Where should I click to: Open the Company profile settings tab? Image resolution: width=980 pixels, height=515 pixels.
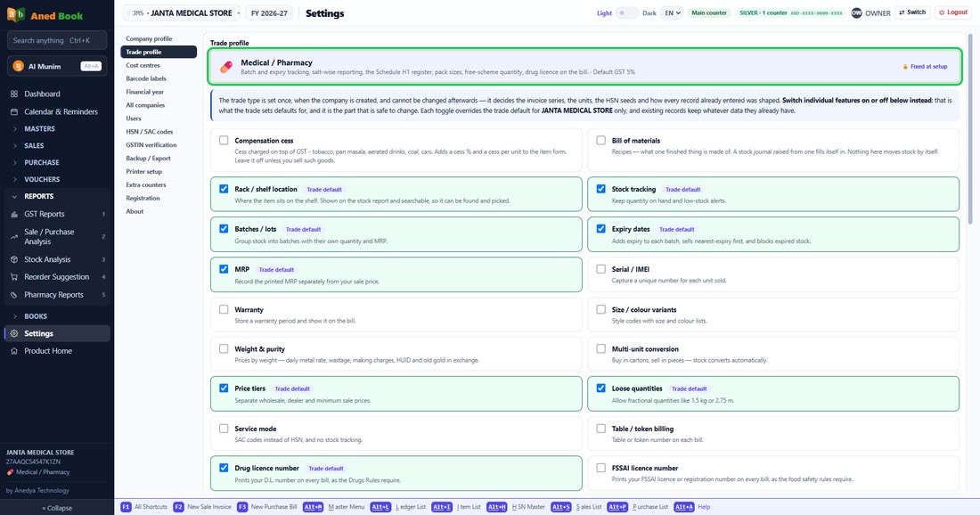pyautogui.click(x=159, y=38)
